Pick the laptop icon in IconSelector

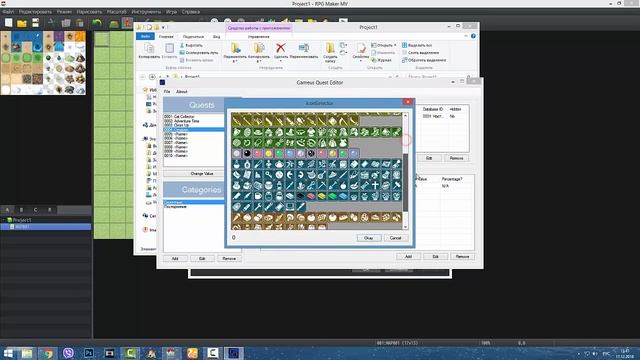tap(290, 207)
